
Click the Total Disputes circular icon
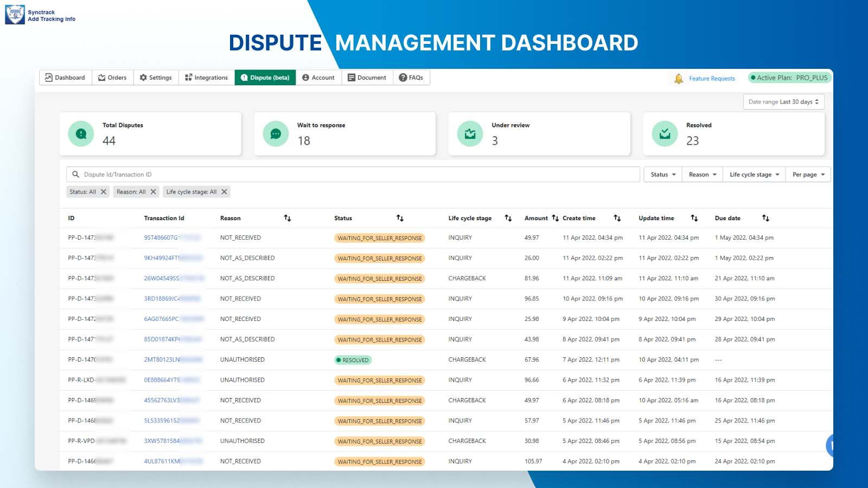click(80, 133)
